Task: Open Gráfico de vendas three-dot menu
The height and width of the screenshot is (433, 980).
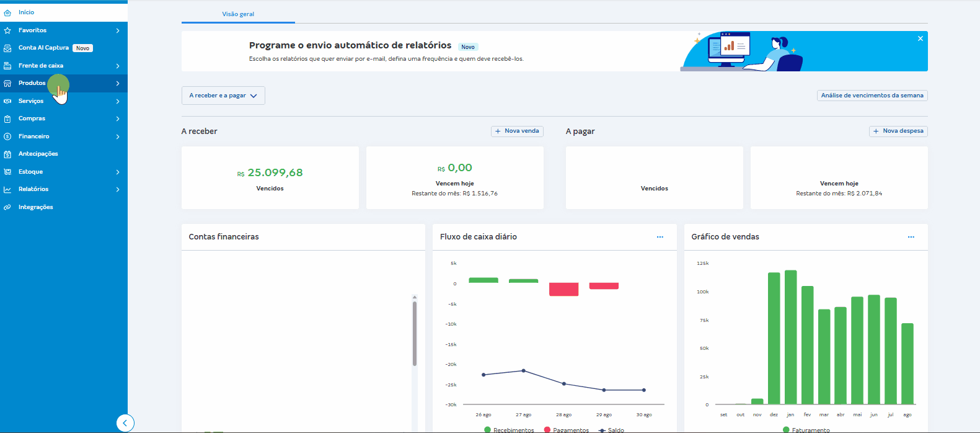Action: point(911,237)
